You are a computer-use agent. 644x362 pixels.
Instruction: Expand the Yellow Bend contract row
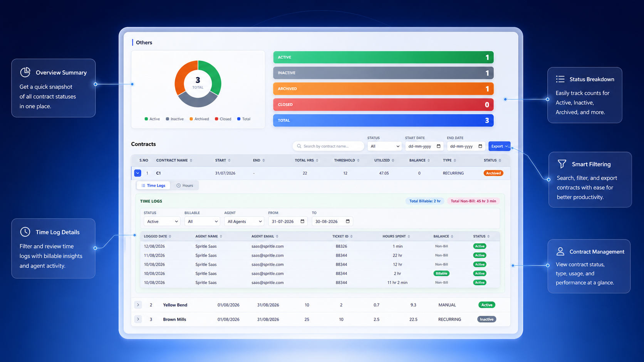click(138, 305)
